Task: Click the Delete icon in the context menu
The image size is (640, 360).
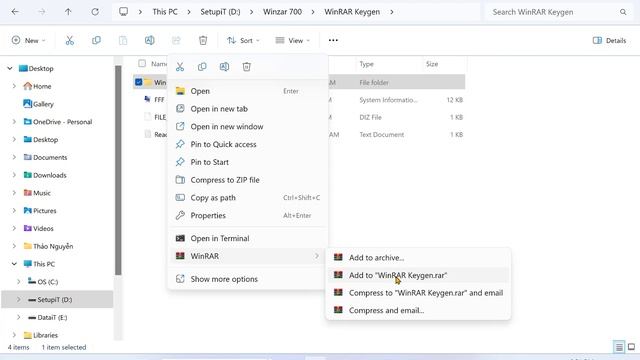Action: click(247, 67)
